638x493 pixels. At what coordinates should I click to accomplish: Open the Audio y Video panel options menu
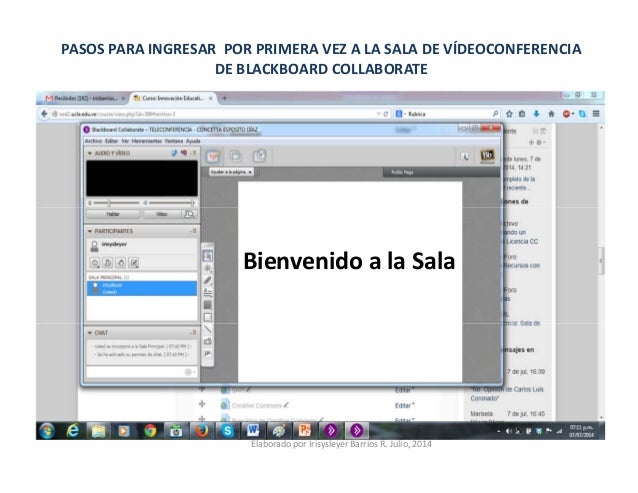[193, 153]
